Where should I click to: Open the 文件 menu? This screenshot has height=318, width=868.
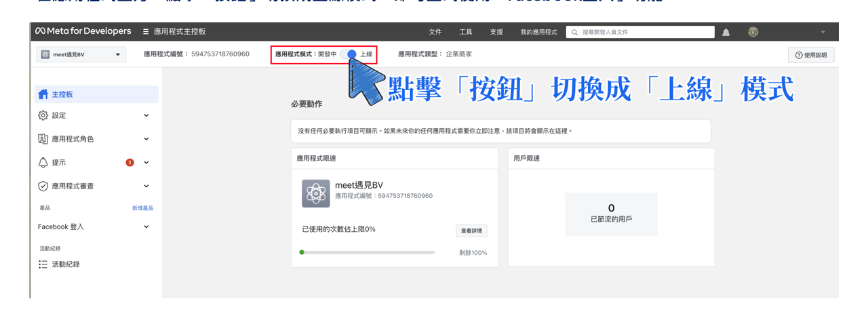click(435, 32)
